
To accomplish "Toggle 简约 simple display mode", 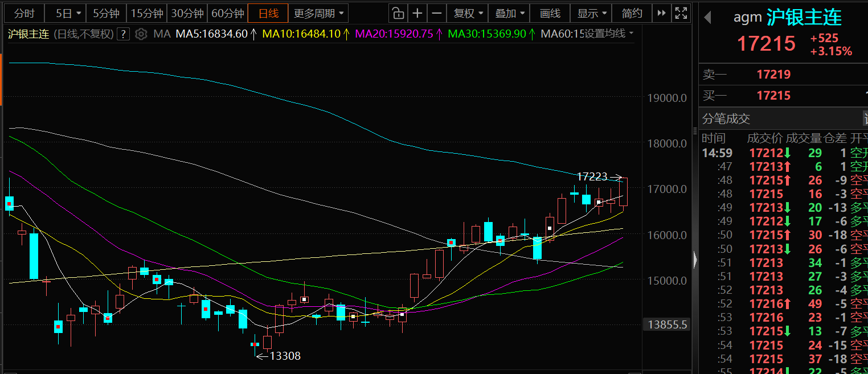I will coord(632,13).
